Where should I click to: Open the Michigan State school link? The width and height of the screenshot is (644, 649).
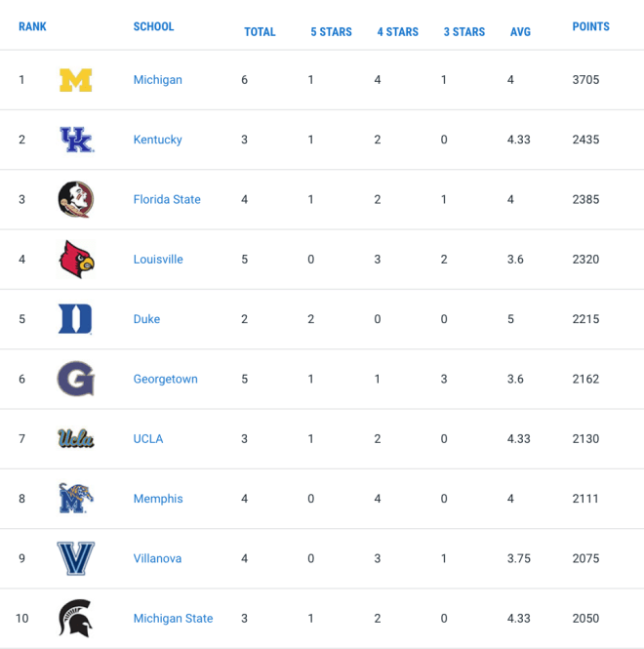[173, 618]
